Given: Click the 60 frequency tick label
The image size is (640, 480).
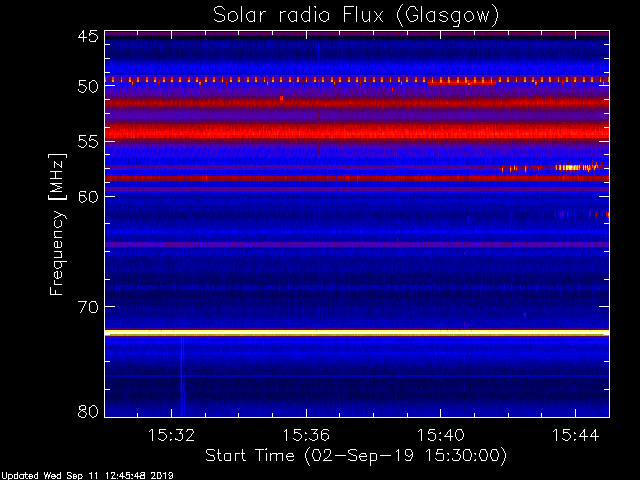Looking at the screenshot, I should point(88,196).
